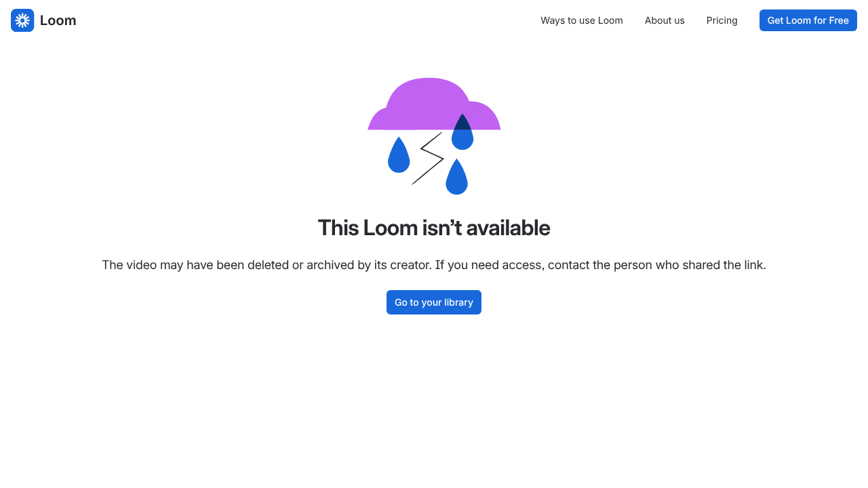The height and width of the screenshot is (488, 868).
Task: Open the About us page
Action: (665, 20)
